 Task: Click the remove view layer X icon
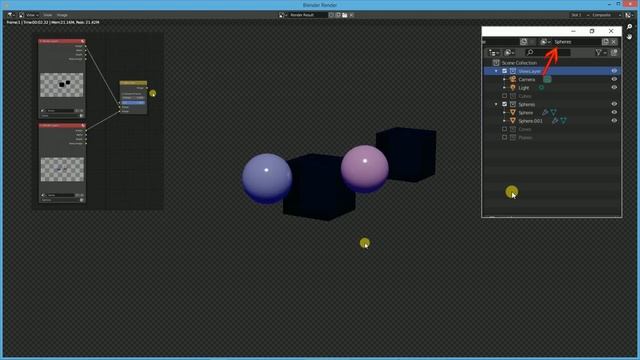[x=613, y=42]
